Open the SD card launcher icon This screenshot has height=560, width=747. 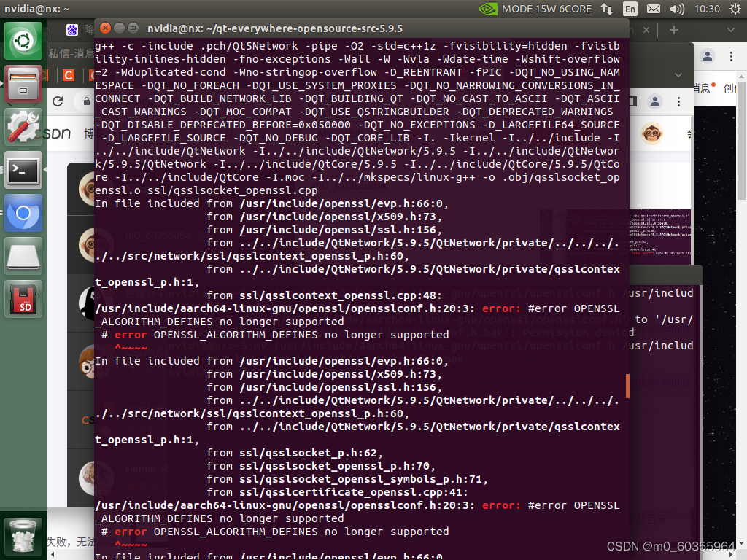pos(23,299)
